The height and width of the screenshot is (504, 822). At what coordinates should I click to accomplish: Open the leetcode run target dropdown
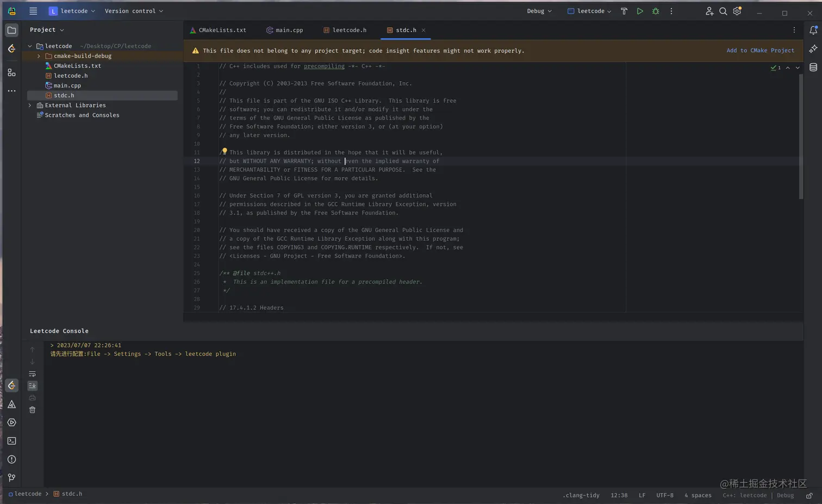click(589, 11)
